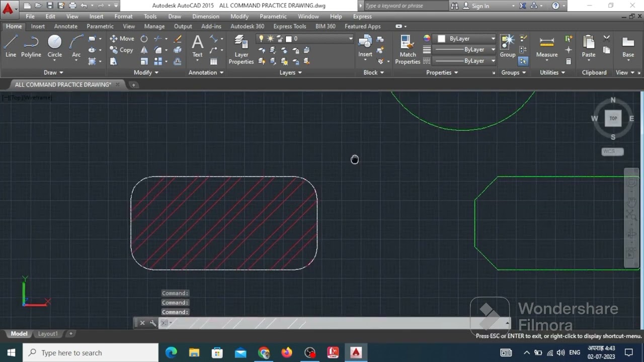The height and width of the screenshot is (362, 644).
Task: Expand the Layers panel
Action: [x=291, y=72]
